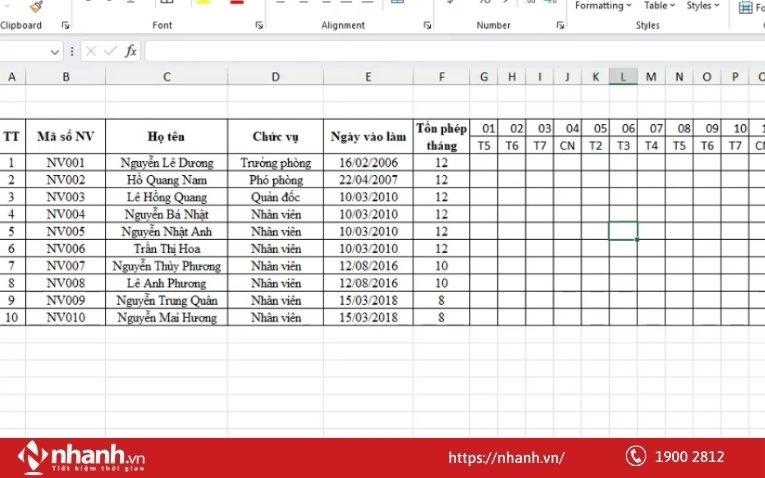Click the day header cell 04

coord(567,128)
